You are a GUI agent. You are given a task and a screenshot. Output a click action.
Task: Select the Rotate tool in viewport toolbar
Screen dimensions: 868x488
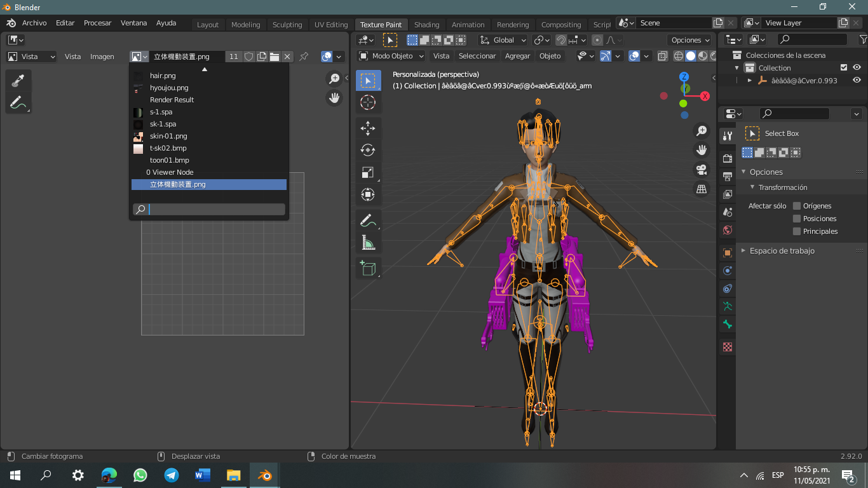(x=368, y=150)
